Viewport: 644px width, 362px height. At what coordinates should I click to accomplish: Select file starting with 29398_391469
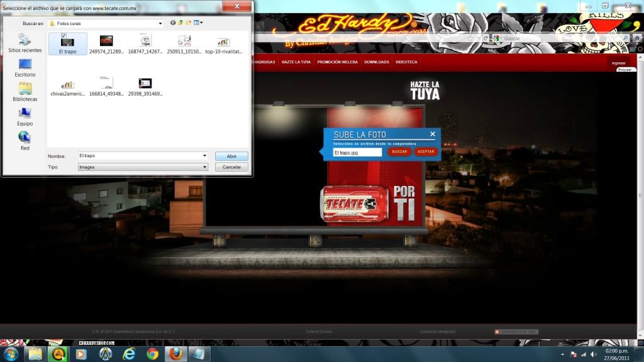145,87
